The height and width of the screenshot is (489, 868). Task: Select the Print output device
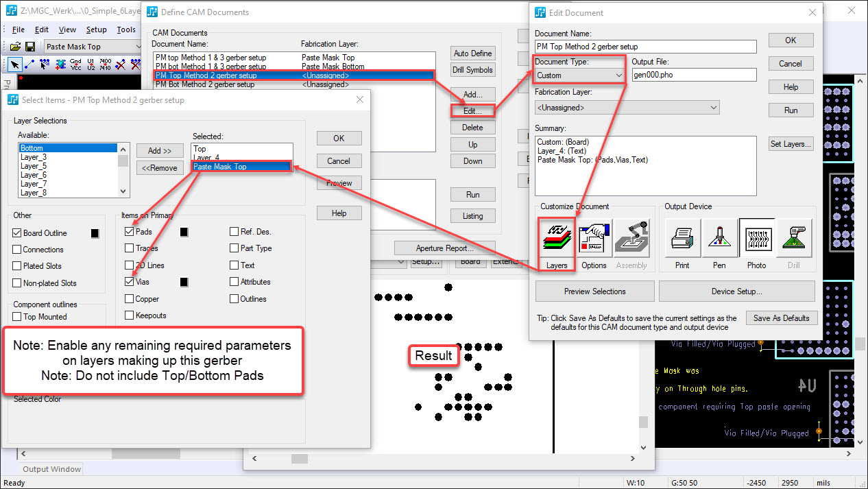(x=682, y=241)
